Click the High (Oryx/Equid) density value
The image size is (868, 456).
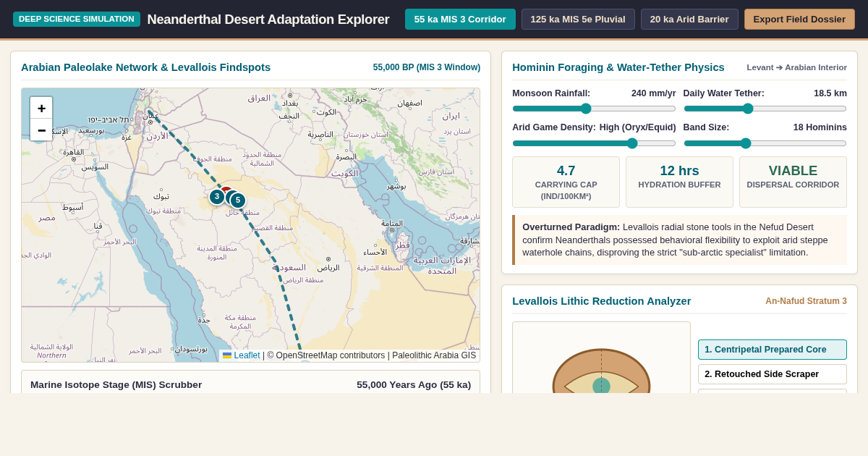638,127
